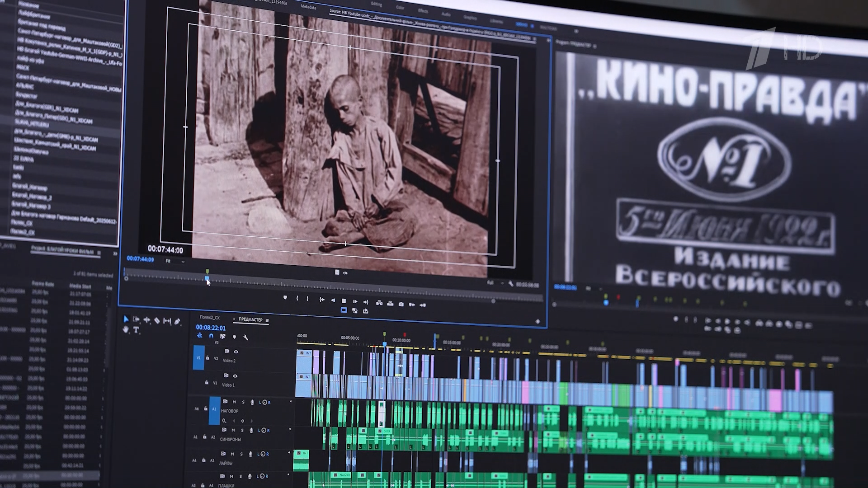
Task: Select the Type tool
Action: coord(136,330)
